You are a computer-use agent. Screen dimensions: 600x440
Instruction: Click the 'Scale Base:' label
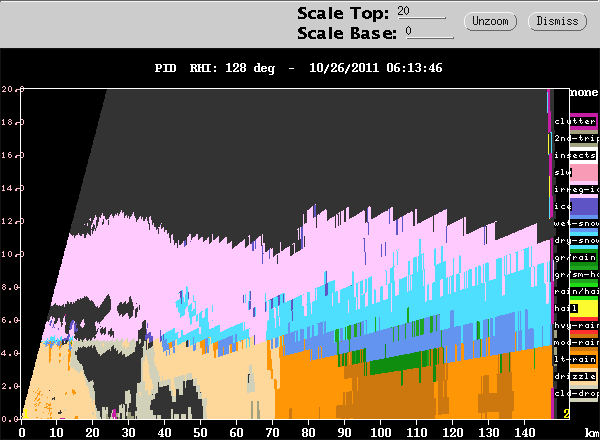point(347,33)
